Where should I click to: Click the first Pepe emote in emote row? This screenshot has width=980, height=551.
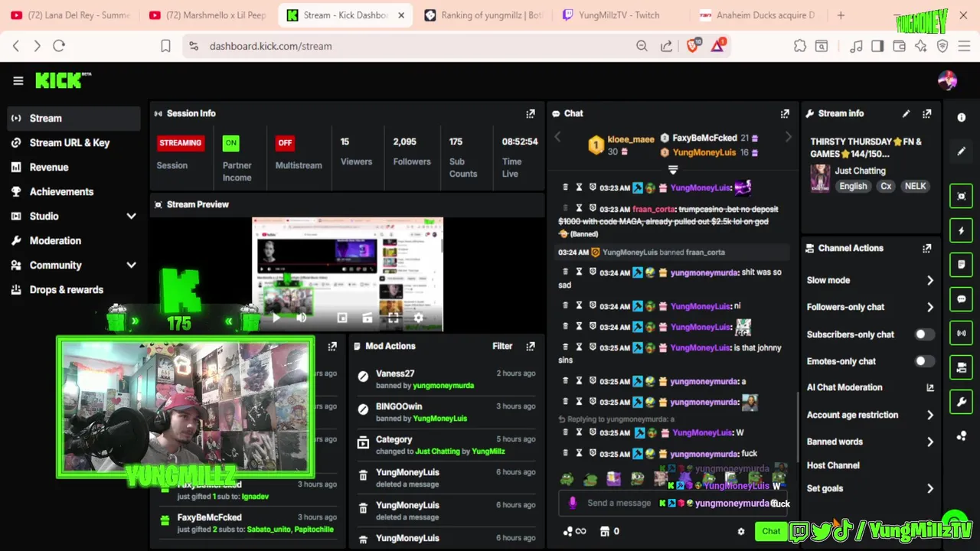pyautogui.click(x=567, y=480)
